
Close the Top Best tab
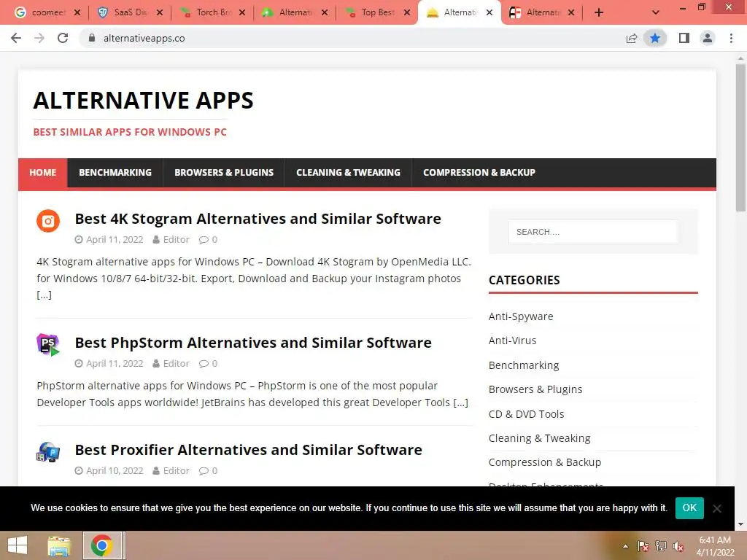tap(407, 13)
